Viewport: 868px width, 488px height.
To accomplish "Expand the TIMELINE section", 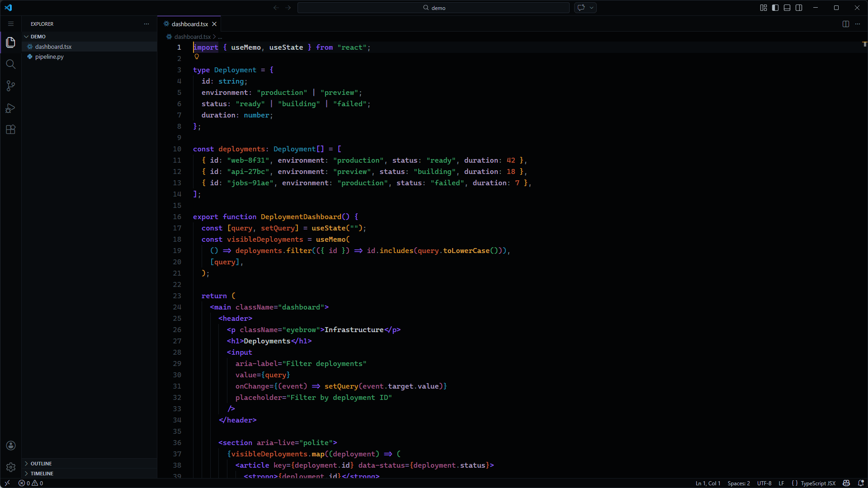I will click(90, 474).
